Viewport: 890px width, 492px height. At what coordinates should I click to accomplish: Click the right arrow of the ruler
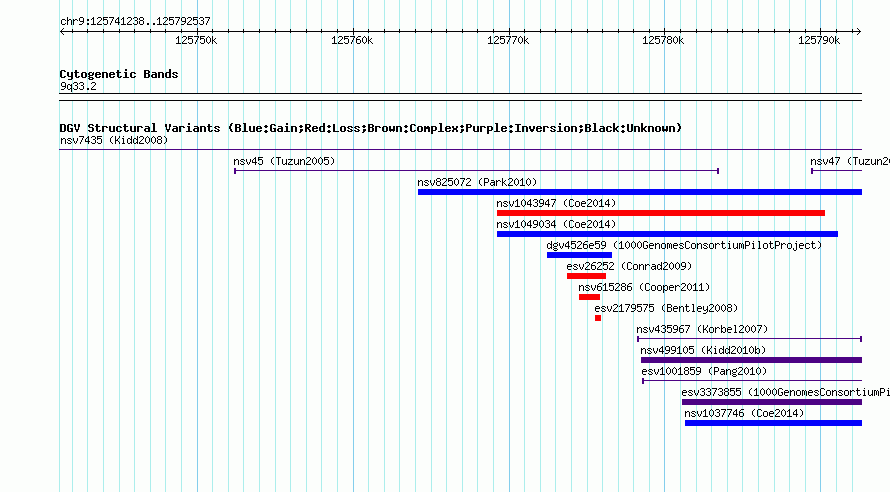[x=859, y=31]
